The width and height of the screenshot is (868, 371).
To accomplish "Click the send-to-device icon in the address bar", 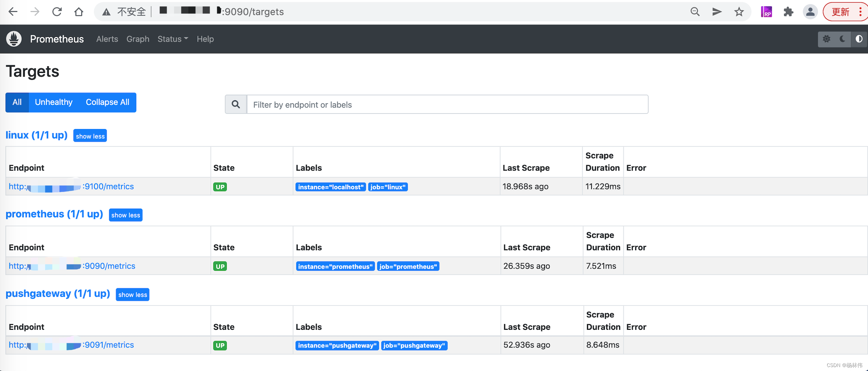I will point(717,11).
